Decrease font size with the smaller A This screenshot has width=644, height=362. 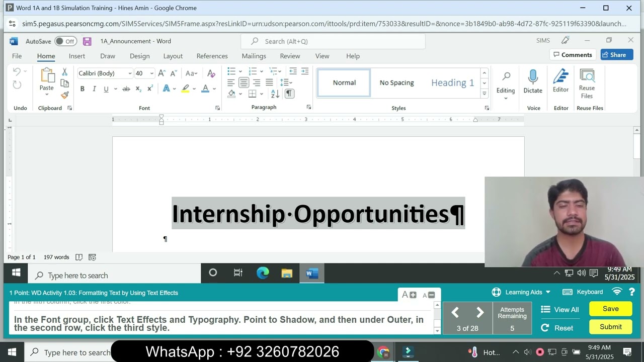click(173, 73)
